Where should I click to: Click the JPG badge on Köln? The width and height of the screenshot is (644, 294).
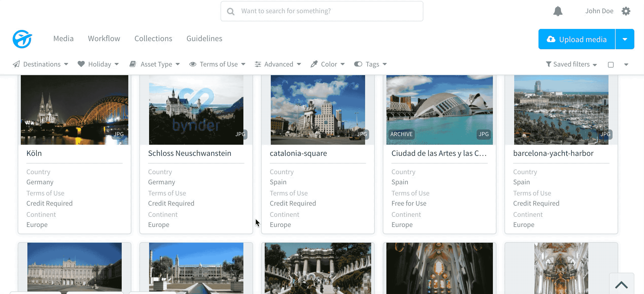[118, 134]
